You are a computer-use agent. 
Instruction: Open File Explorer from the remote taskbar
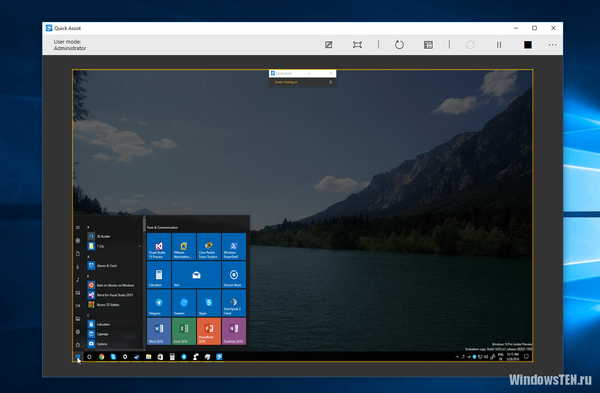(x=148, y=357)
